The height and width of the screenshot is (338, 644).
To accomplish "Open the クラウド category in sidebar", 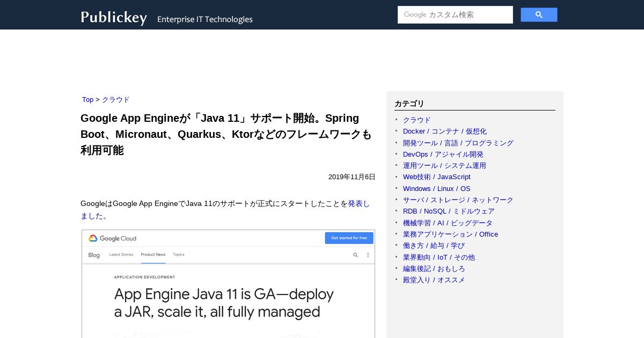I will [x=417, y=120].
